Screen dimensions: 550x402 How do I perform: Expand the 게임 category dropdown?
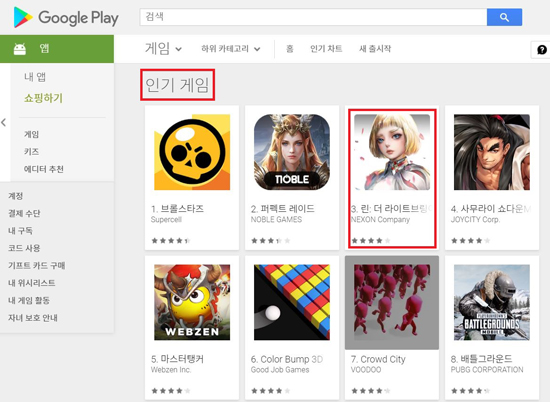163,48
